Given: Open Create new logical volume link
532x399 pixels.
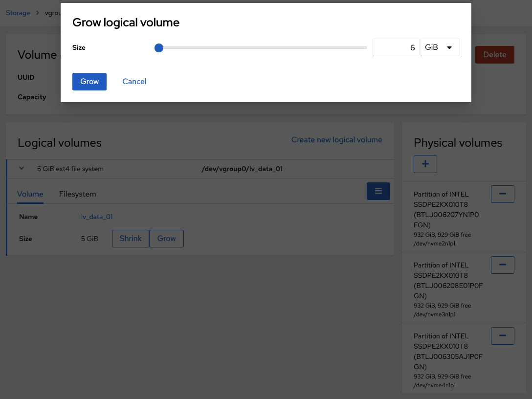Looking at the screenshot, I should tap(336, 140).
